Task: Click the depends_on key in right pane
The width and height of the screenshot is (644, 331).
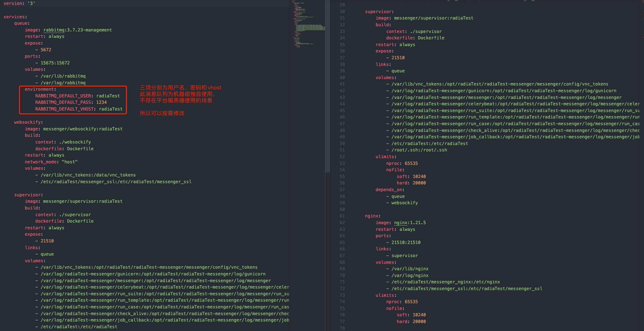Action: [389, 190]
